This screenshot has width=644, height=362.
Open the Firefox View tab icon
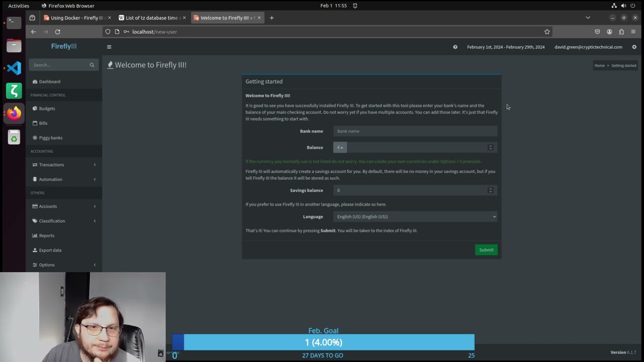(x=32, y=18)
